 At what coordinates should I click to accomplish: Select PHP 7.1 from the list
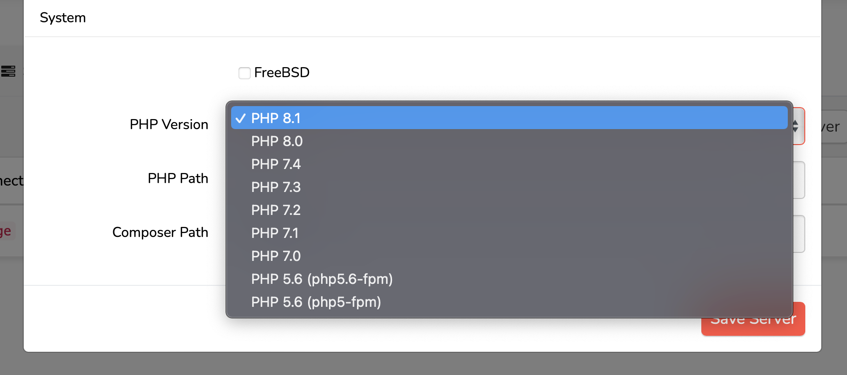click(509, 233)
